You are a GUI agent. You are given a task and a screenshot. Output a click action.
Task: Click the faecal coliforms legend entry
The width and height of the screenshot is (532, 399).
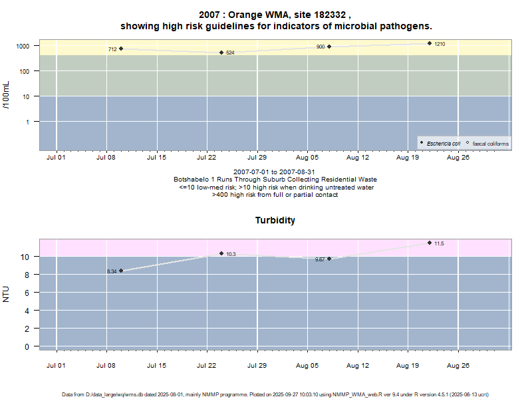490,143
